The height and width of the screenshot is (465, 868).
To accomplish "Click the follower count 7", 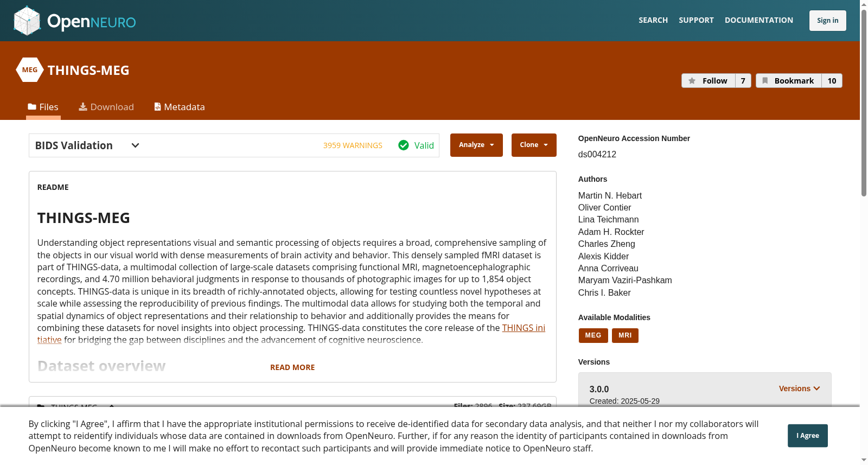I will click(x=743, y=81).
